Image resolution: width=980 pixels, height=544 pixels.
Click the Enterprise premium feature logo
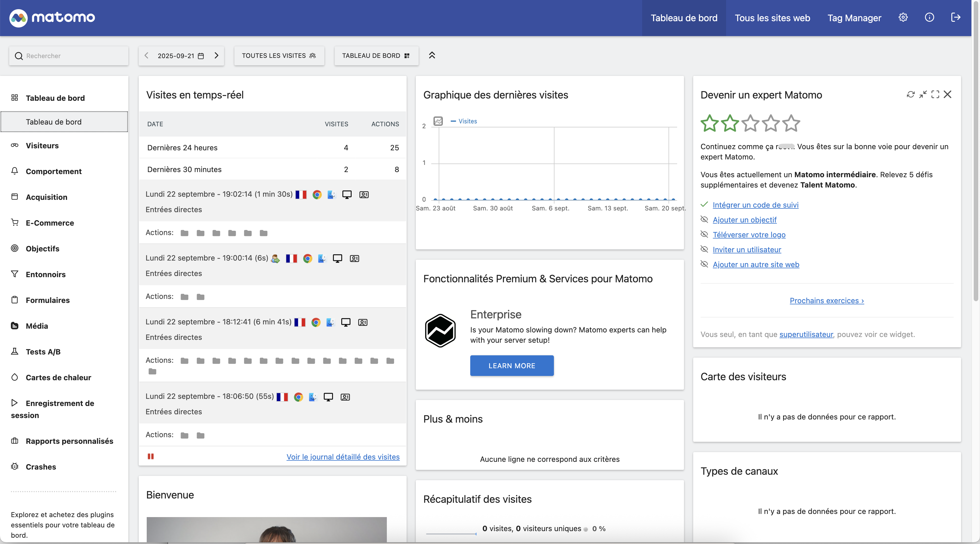coord(440,330)
